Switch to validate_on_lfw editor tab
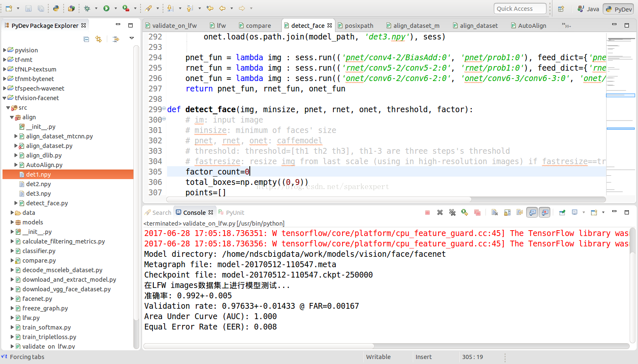The height and width of the screenshot is (364, 638). [171, 25]
